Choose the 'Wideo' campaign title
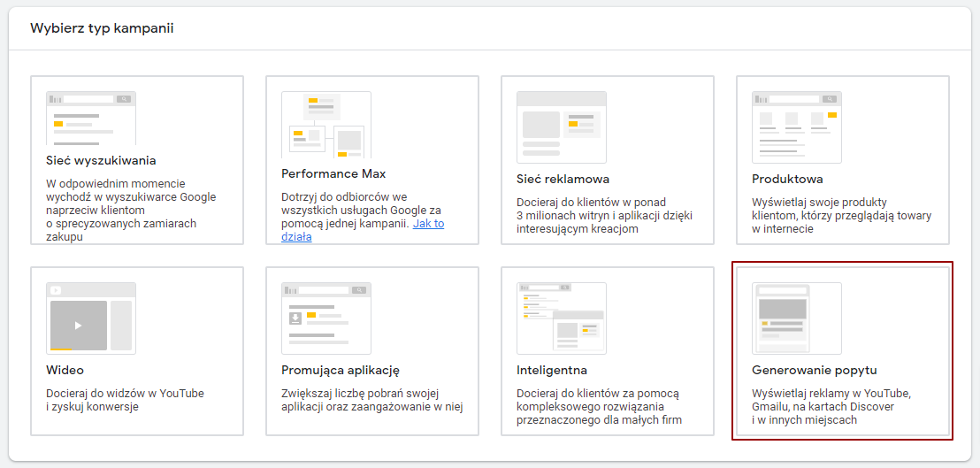980x468 pixels. (x=65, y=370)
